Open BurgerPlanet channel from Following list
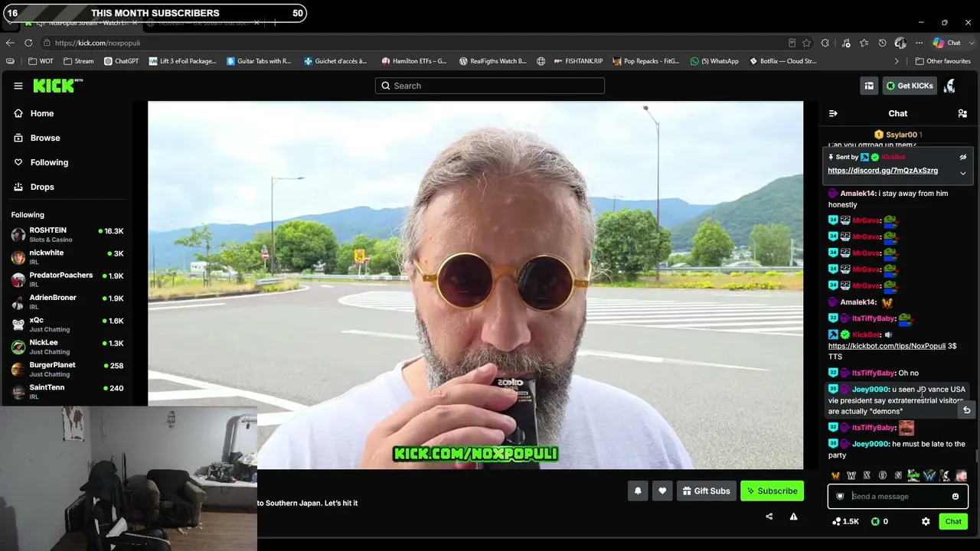This screenshot has height=551, width=980. click(x=67, y=369)
